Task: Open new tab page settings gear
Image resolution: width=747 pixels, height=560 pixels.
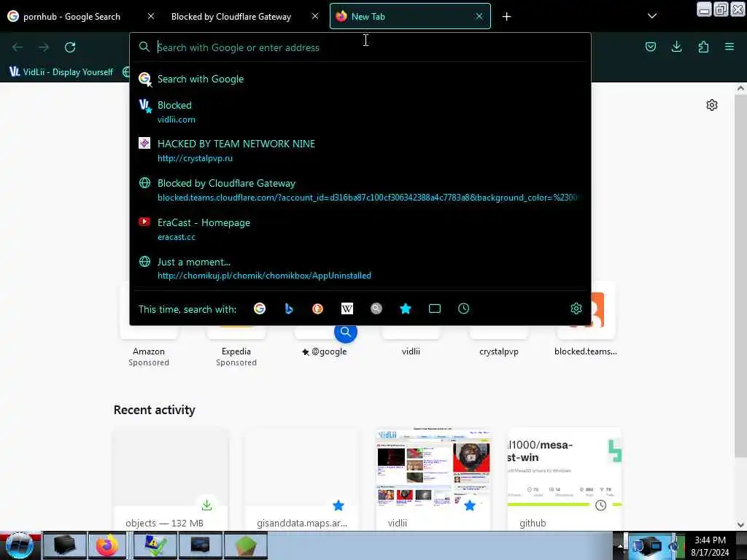Action: tap(712, 105)
